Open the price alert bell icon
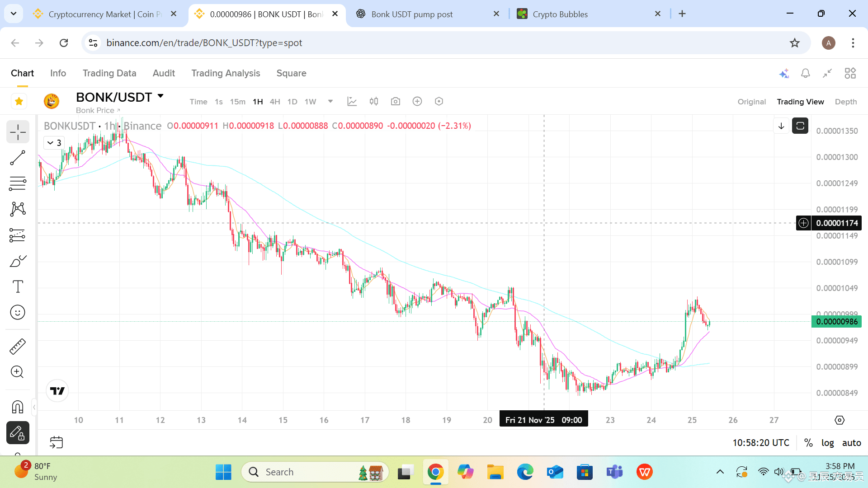This screenshot has height=488, width=868. (x=806, y=73)
